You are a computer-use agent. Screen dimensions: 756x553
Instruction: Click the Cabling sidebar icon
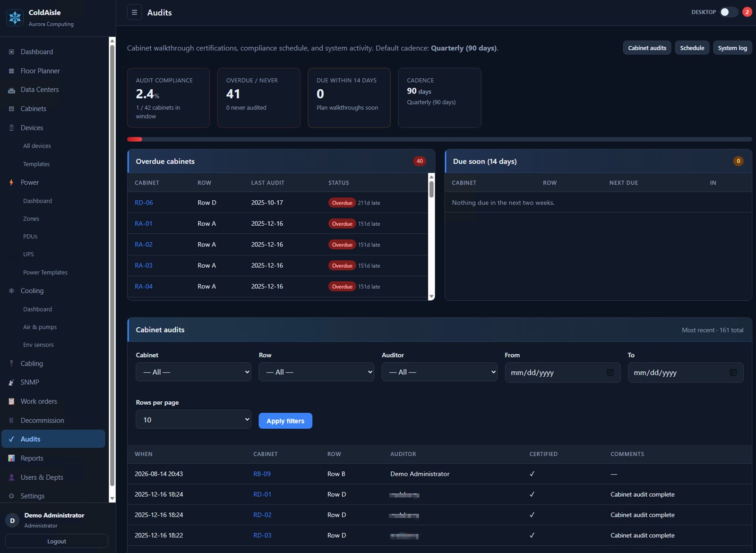coord(11,364)
